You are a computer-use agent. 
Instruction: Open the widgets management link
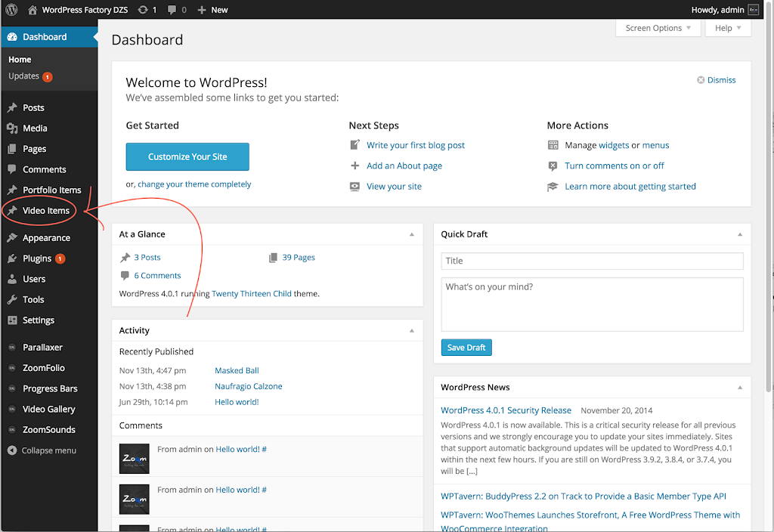[x=614, y=145]
